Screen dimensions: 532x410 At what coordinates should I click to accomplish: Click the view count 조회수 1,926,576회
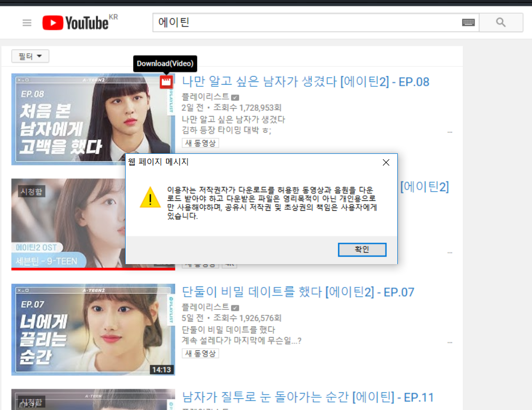pos(247,318)
